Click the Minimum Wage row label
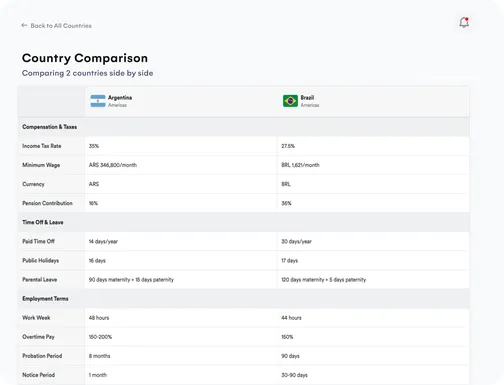504x385 pixels. tap(41, 165)
